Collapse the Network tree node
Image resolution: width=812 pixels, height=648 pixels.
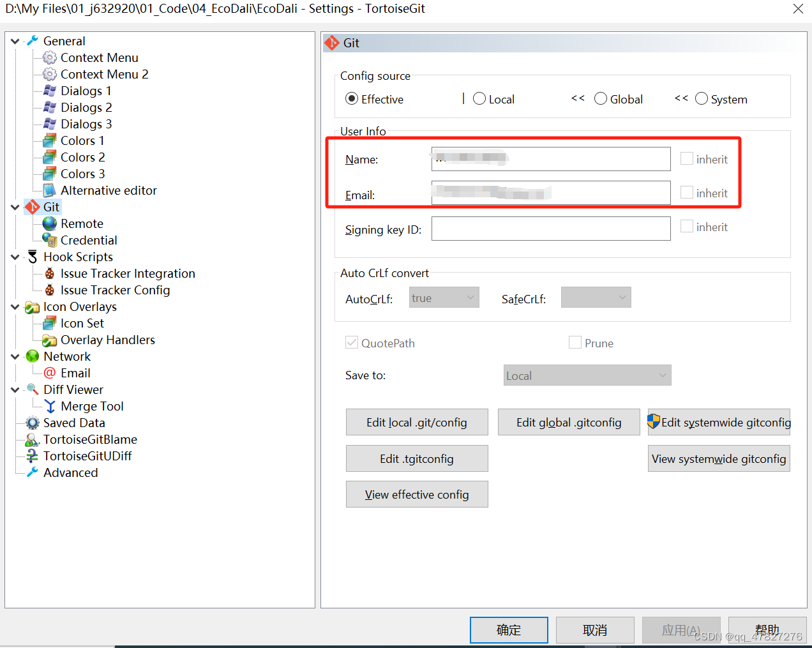coord(15,356)
